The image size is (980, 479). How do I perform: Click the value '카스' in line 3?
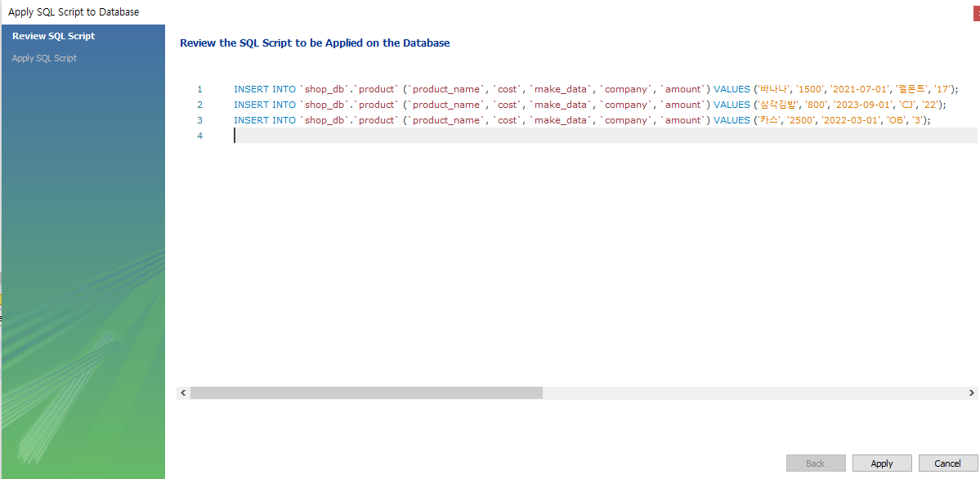click(x=768, y=120)
